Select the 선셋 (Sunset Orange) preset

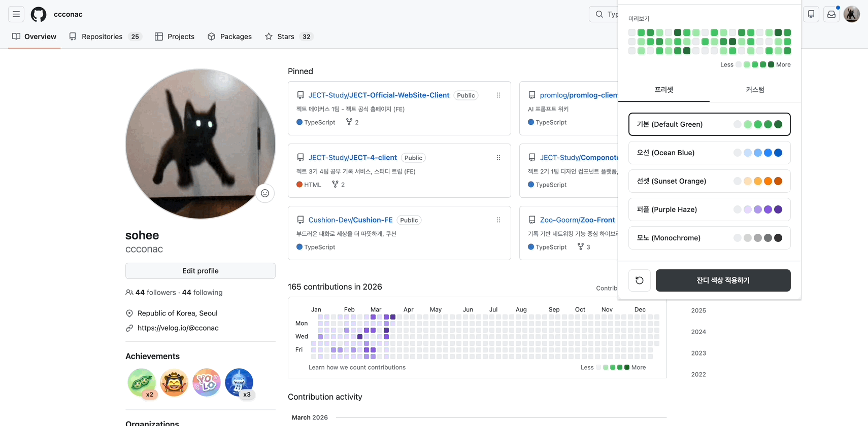(x=710, y=181)
